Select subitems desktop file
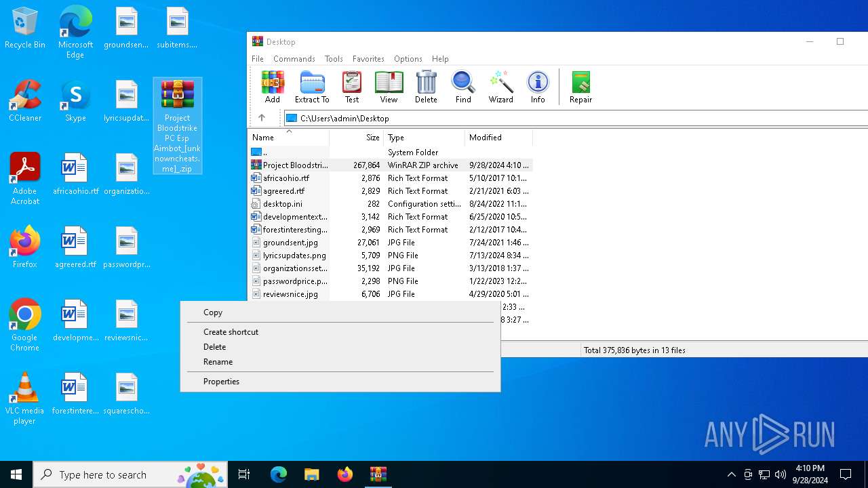Screen dimensions: 868x488 coord(177,28)
